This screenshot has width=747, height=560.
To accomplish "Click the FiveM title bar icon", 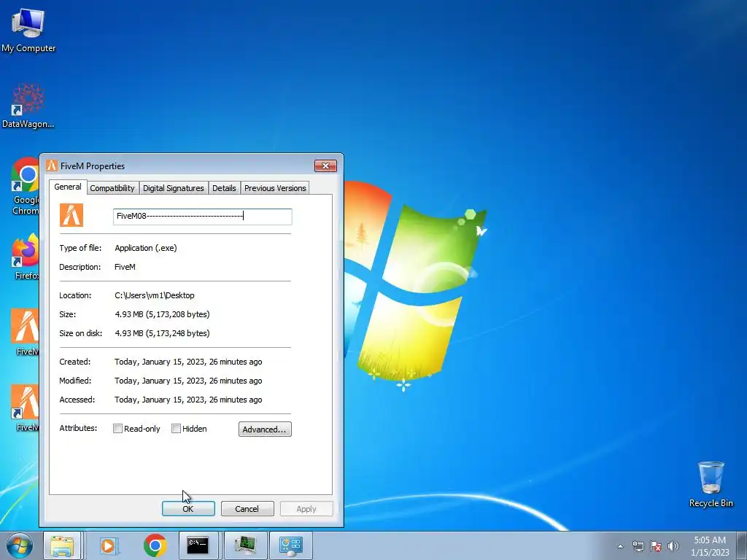I will [52, 166].
